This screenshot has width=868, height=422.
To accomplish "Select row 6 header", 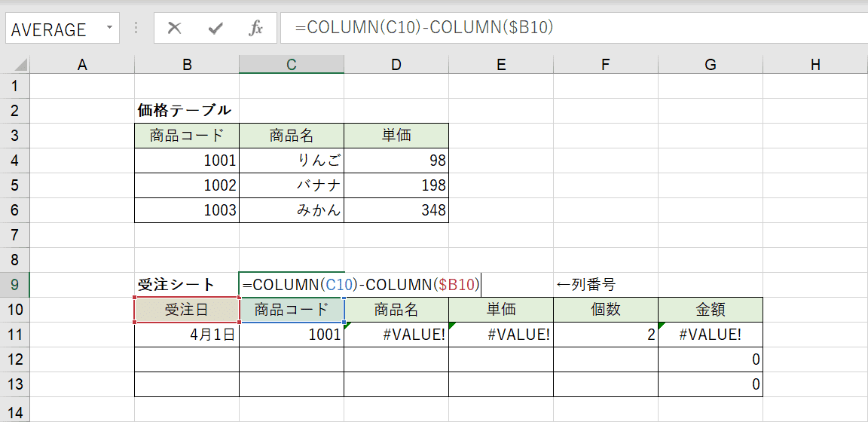I will 14,210.
